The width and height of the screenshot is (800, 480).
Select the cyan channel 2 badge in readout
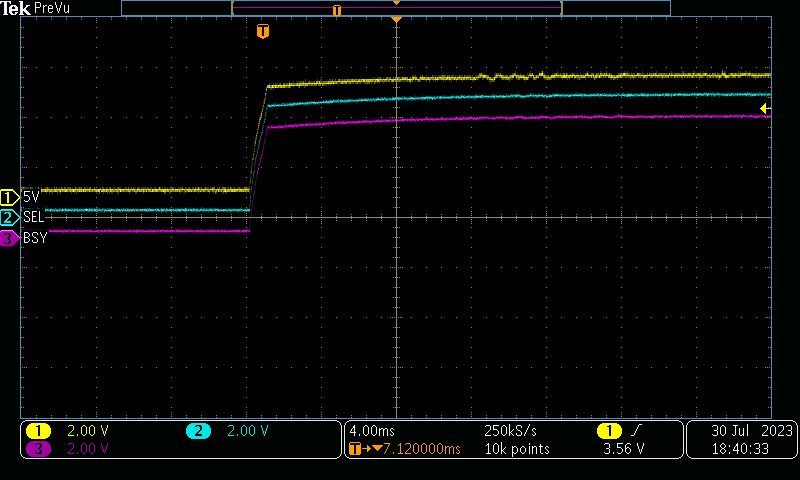[198, 431]
